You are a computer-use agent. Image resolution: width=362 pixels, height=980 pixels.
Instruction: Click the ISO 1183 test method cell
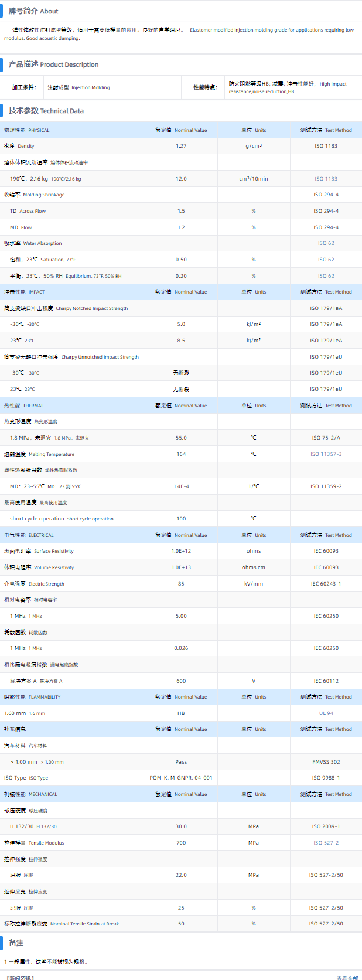326,146
